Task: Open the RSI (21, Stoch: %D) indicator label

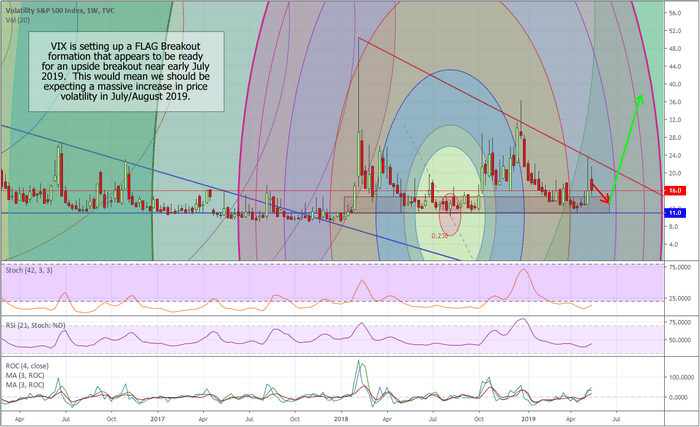Action: point(34,325)
